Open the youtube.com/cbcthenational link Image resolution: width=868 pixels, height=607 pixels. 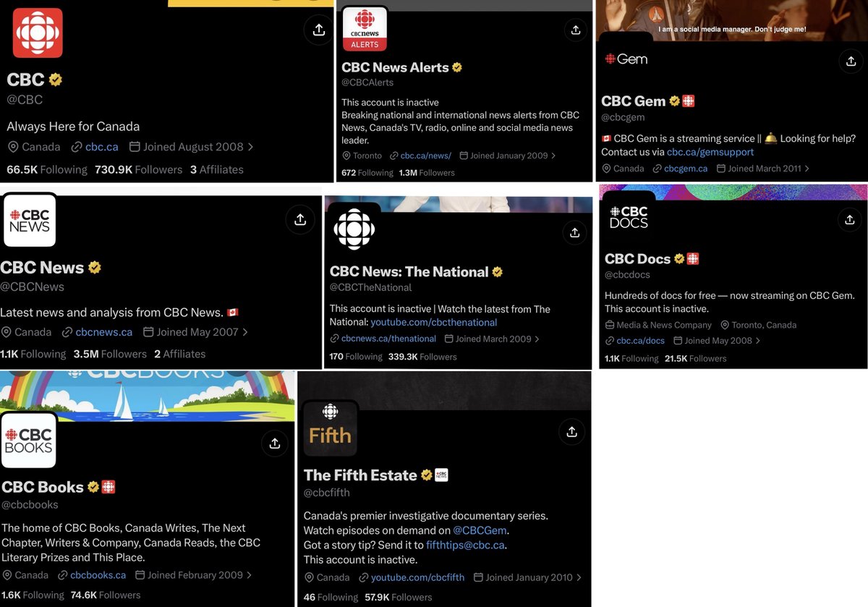pos(434,322)
